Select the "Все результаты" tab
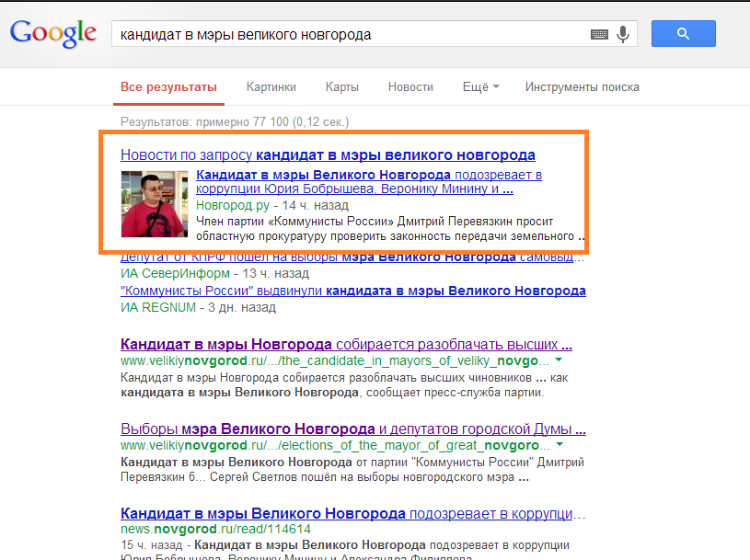Screen dimensions: 750x560 pos(168,87)
